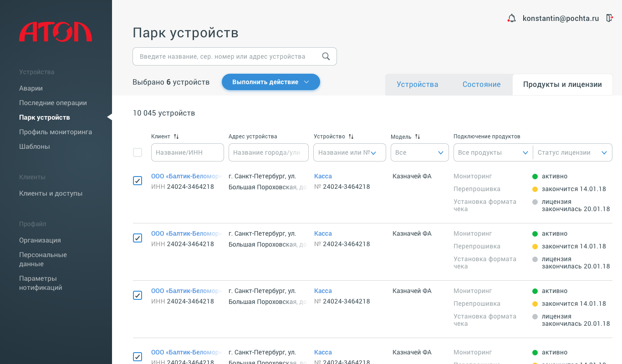
Task: Click the device search field
Action: 235,56
